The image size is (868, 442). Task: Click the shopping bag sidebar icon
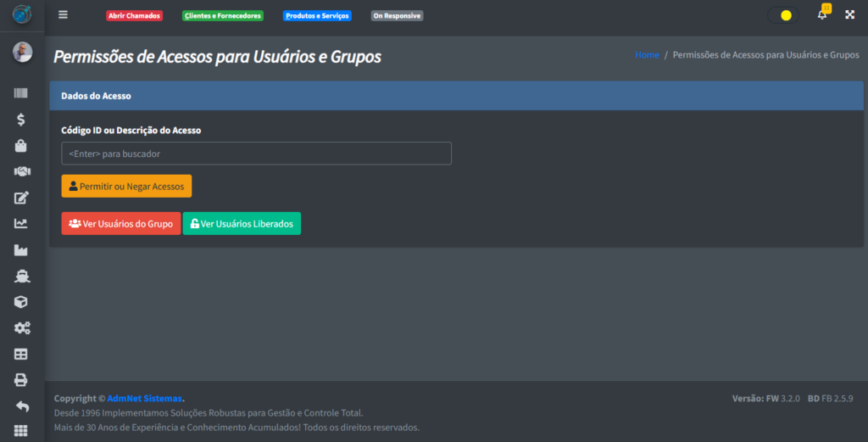pos(21,146)
